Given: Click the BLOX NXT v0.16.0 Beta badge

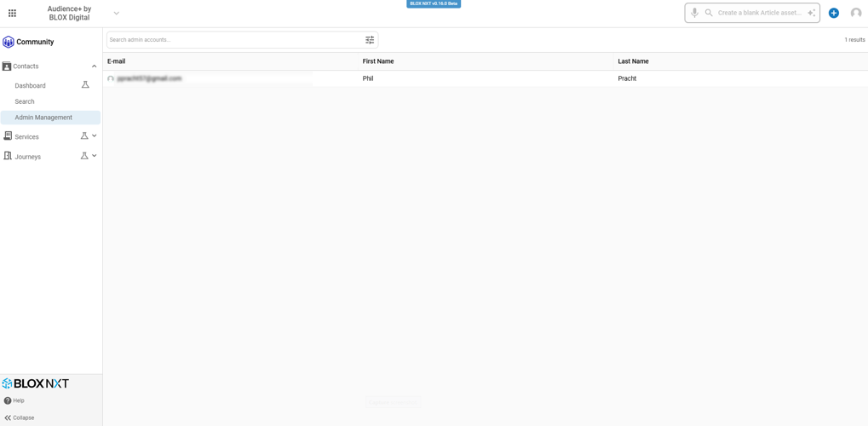Looking at the screenshot, I should tap(434, 3).
